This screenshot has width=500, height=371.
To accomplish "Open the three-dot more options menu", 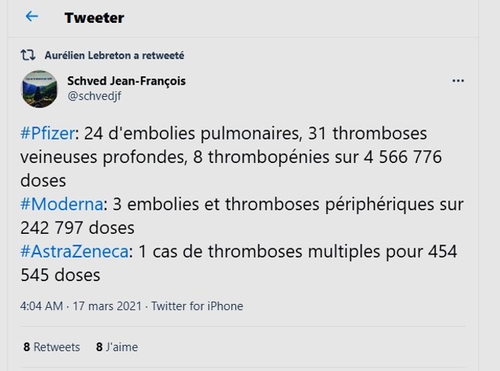I will [458, 81].
